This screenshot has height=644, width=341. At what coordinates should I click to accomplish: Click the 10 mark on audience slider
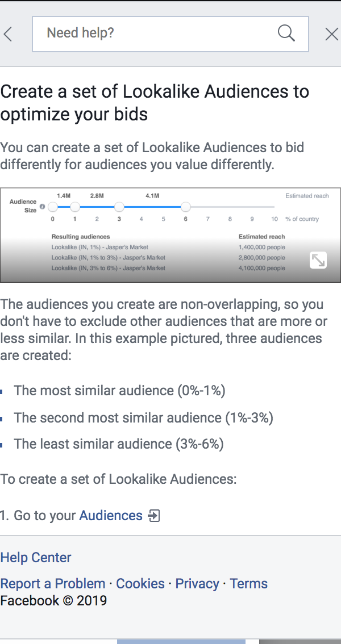point(275,219)
